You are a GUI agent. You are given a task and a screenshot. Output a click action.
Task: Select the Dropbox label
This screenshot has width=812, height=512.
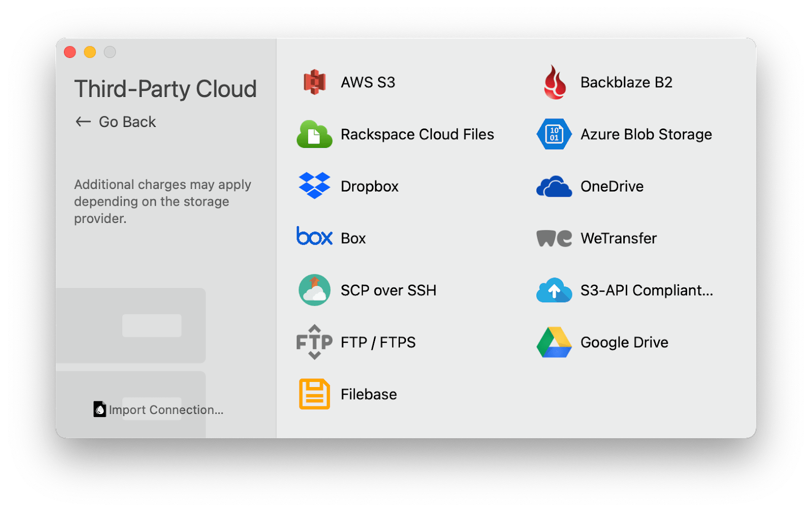369,186
